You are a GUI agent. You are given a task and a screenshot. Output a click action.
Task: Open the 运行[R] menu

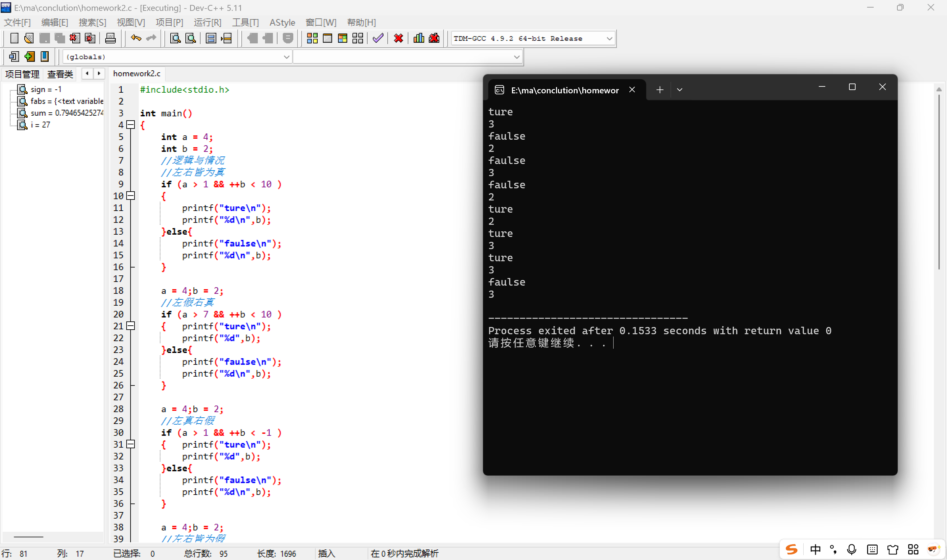pos(207,23)
